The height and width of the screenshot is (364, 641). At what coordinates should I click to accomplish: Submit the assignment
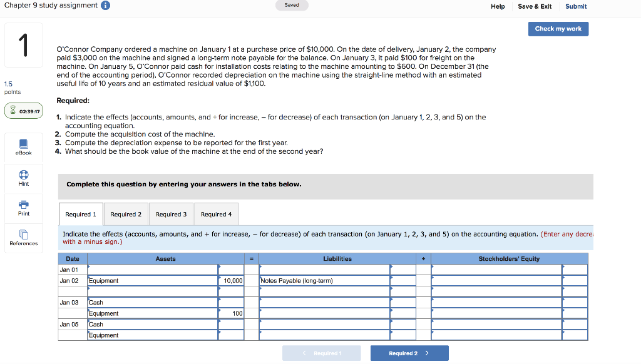(575, 6)
